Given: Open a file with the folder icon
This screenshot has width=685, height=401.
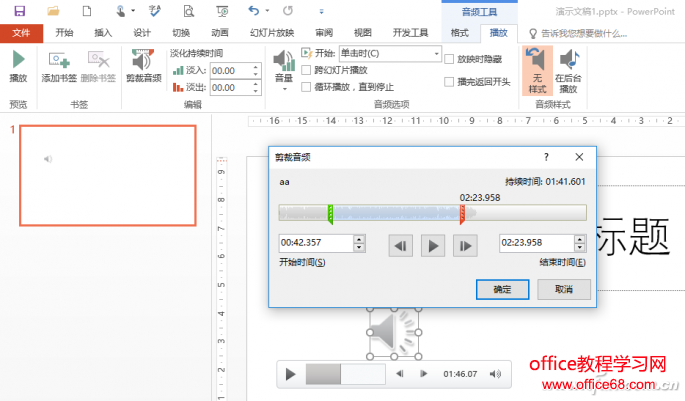Looking at the screenshot, I should tap(53, 11).
